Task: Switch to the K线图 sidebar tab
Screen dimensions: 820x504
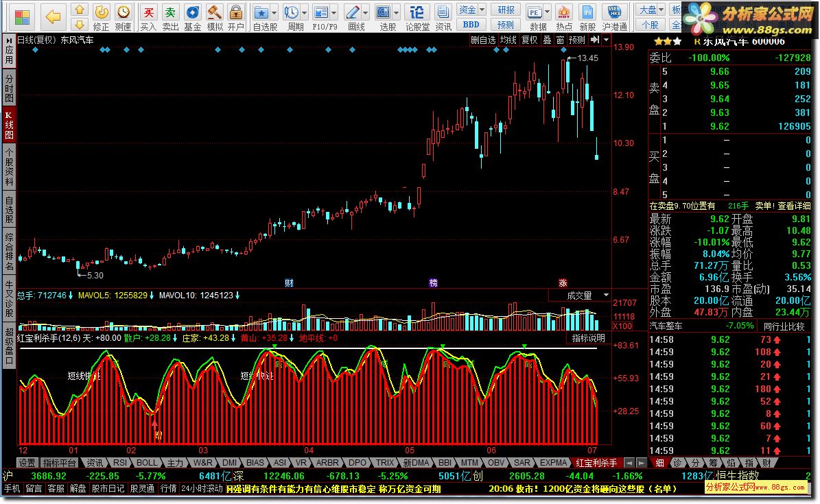Action: (9, 124)
